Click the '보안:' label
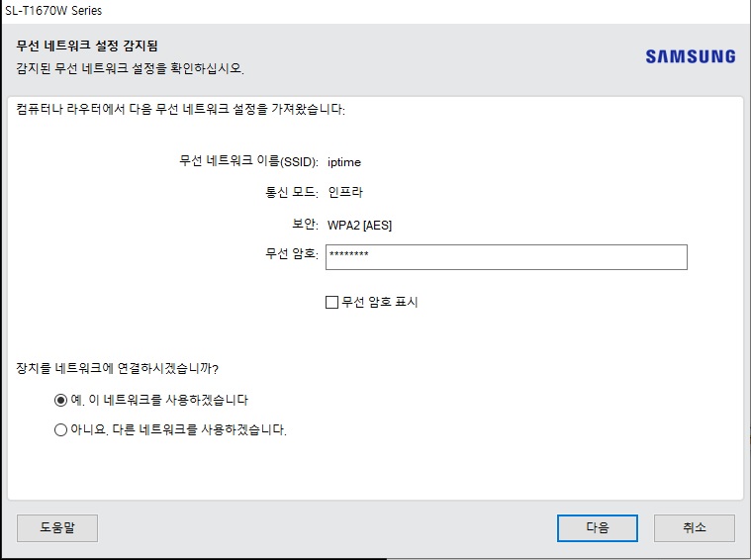 305,224
